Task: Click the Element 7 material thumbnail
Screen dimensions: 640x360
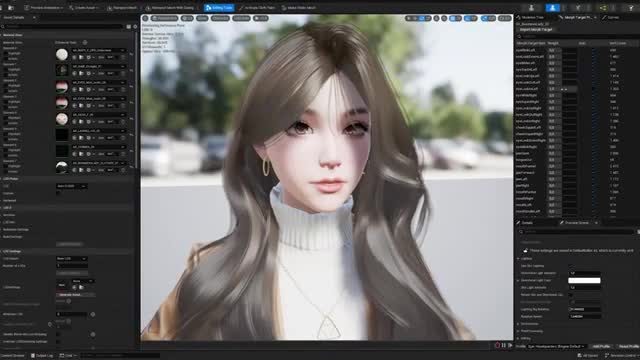Action: tap(62, 167)
